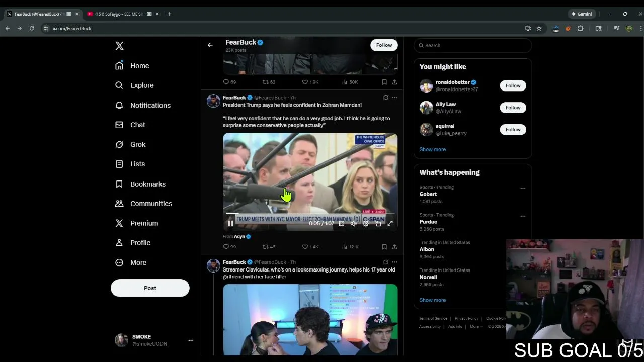644x362 pixels.
Task: Share the Trump Mamdani post
Action: pos(394,247)
